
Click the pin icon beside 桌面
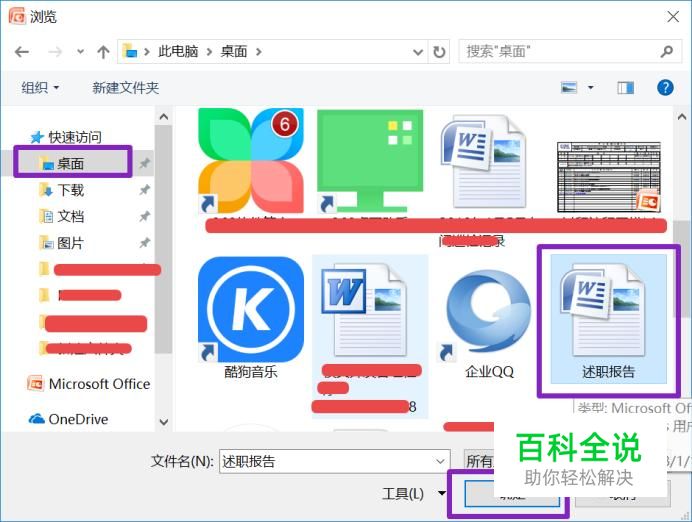point(144,164)
